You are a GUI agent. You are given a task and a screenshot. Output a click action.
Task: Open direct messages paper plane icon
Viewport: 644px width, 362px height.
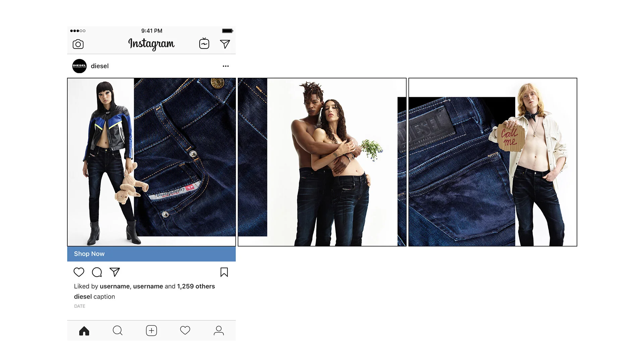(225, 44)
